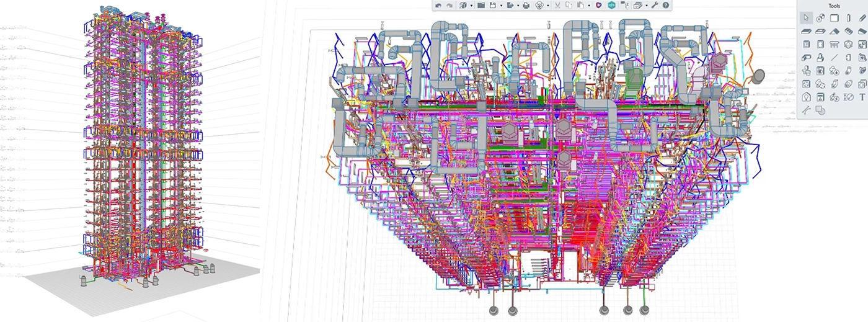Select the stair tool in Tools palette
The image size is (868, 322).
coord(849,31)
